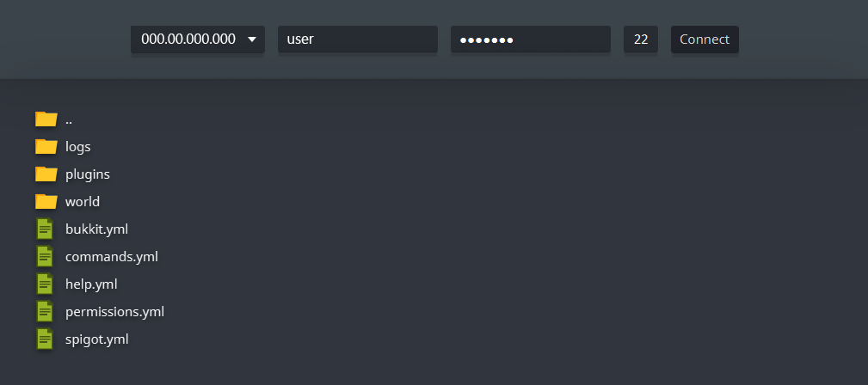The width and height of the screenshot is (868, 385).
Task: Select the 000.00.000.000 host combo box
Action: pyautogui.click(x=198, y=40)
